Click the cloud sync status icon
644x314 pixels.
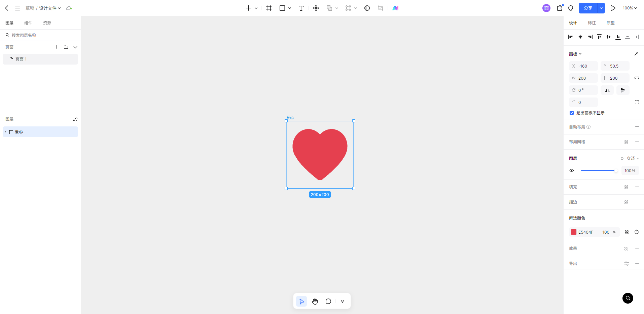click(69, 8)
